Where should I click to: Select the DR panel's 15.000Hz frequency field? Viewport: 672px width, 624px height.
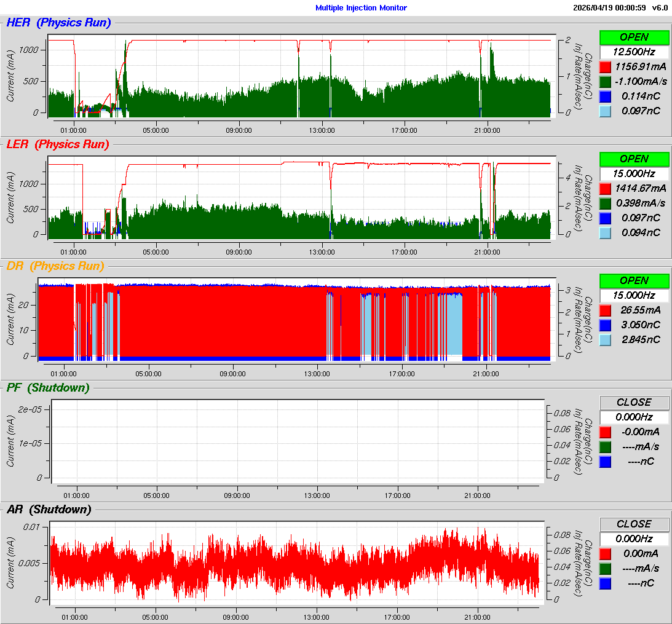634,295
